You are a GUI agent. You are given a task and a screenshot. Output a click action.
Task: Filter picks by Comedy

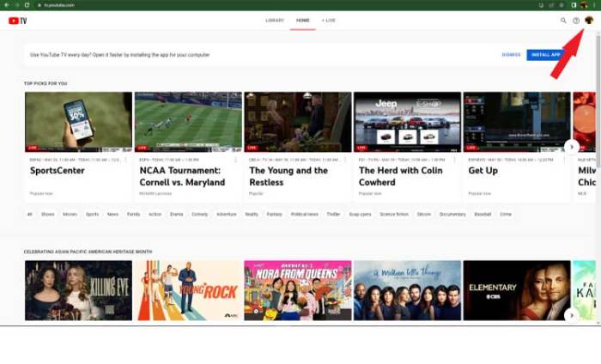(x=200, y=214)
